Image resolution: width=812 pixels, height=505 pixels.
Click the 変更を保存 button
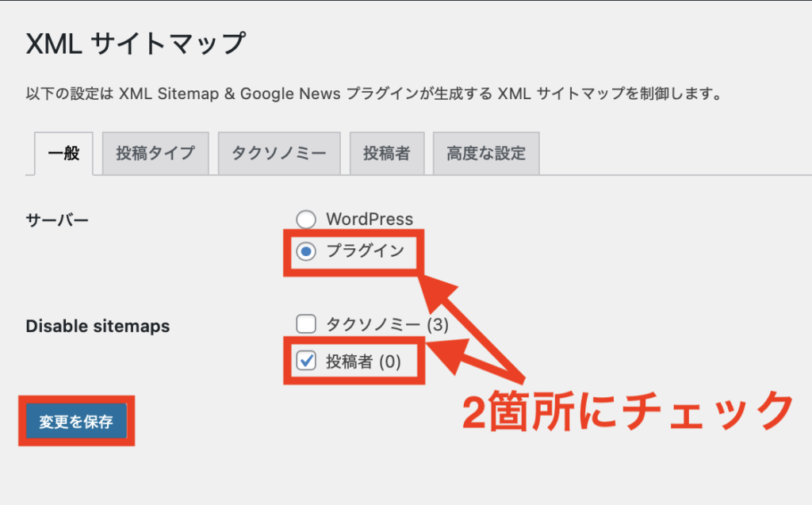(x=76, y=422)
